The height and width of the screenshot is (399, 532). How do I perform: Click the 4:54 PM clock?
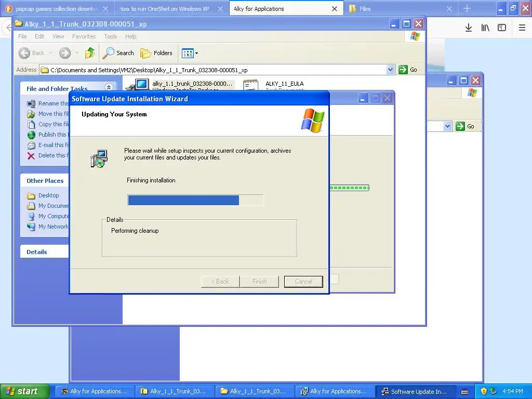click(x=512, y=391)
